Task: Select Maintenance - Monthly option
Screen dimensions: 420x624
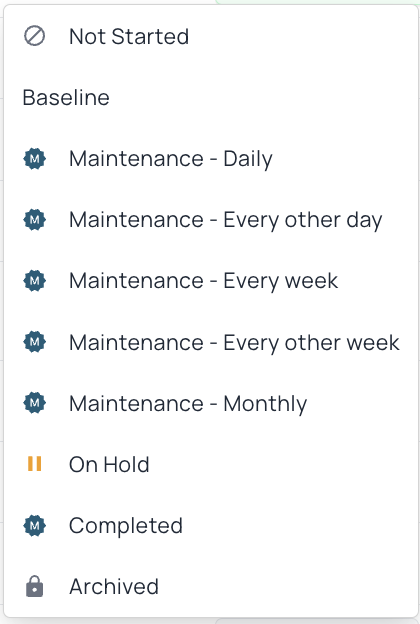Action: (211, 403)
